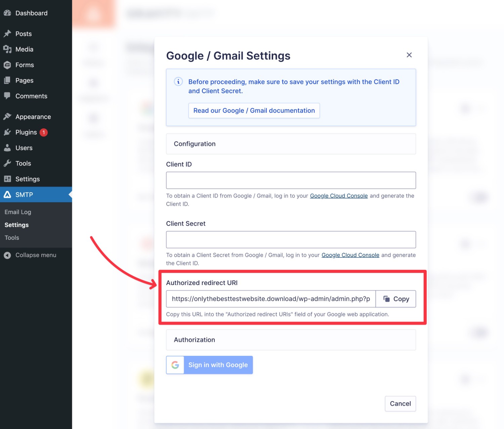This screenshot has width=504, height=429.
Task: Click the Client Secret label
Action: pos(186,224)
